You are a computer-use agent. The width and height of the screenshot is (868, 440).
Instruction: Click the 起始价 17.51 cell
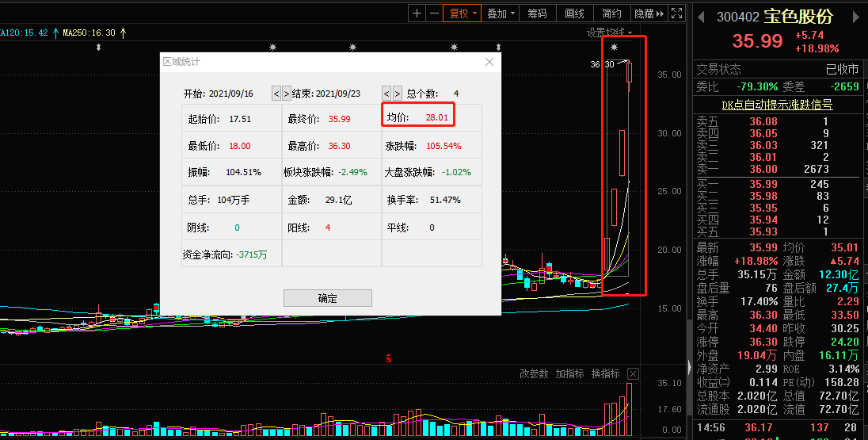pyautogui.click(x=231, y=119)
